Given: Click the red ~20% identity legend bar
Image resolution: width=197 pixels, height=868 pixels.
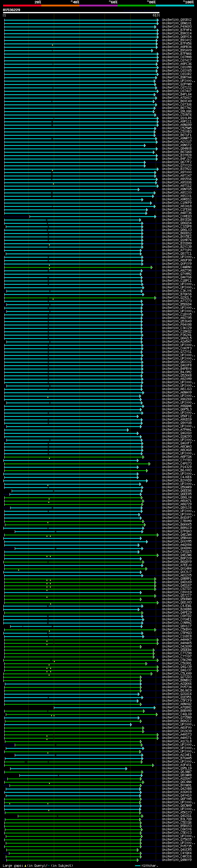Looking at the screenshot, I should pyautogui.click(x=22, y=6).
